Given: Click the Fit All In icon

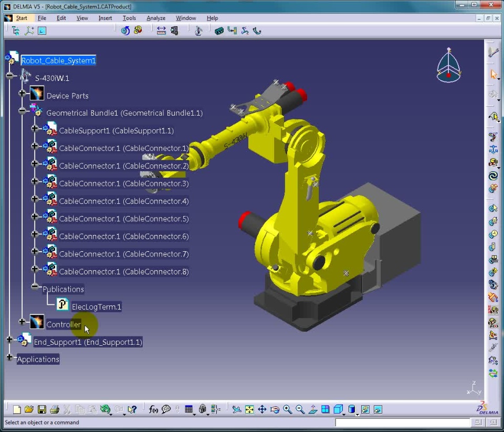Looking at the screenshot, I should (x=249, y=409).
